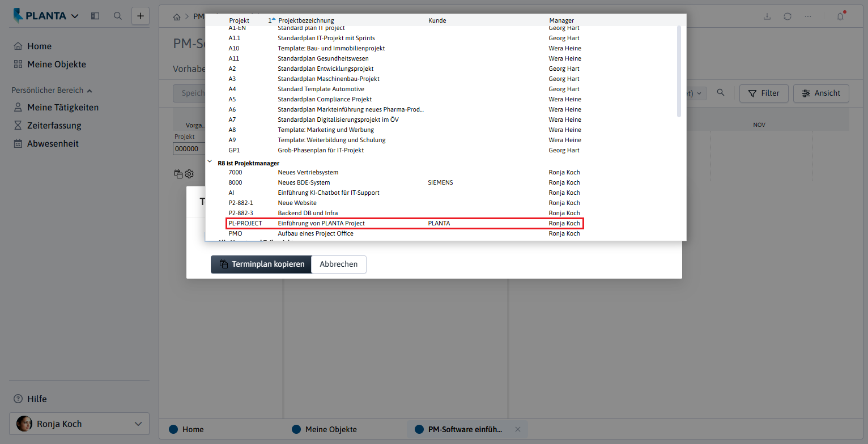
Task: Open the Ansicht button
Action: click(x=821, y=93)
